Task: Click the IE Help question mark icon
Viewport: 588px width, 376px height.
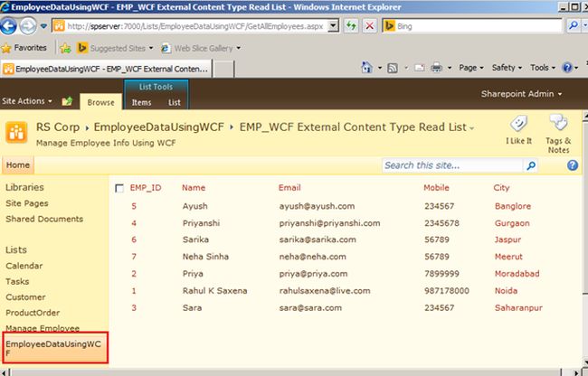Action: [567, 68]
